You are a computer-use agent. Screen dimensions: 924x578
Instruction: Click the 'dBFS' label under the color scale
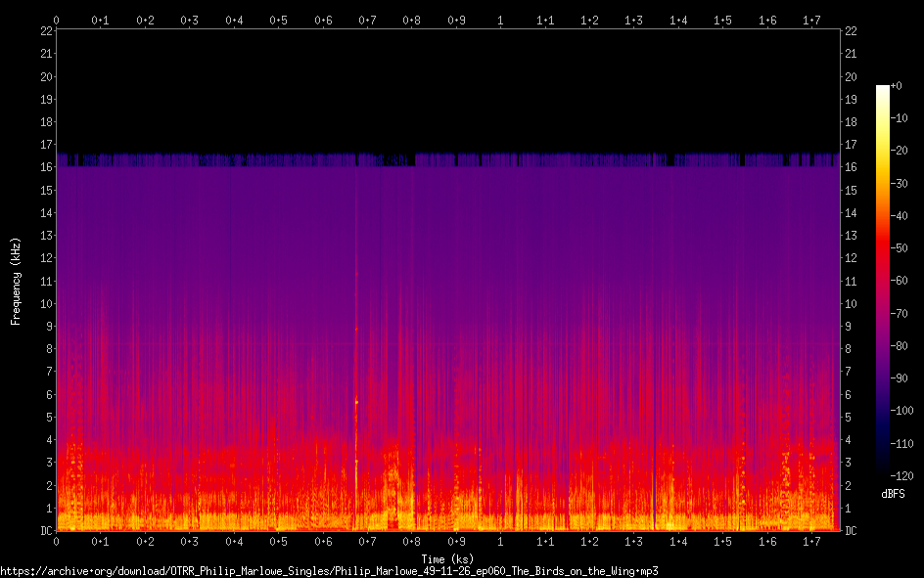coord(893,494)
